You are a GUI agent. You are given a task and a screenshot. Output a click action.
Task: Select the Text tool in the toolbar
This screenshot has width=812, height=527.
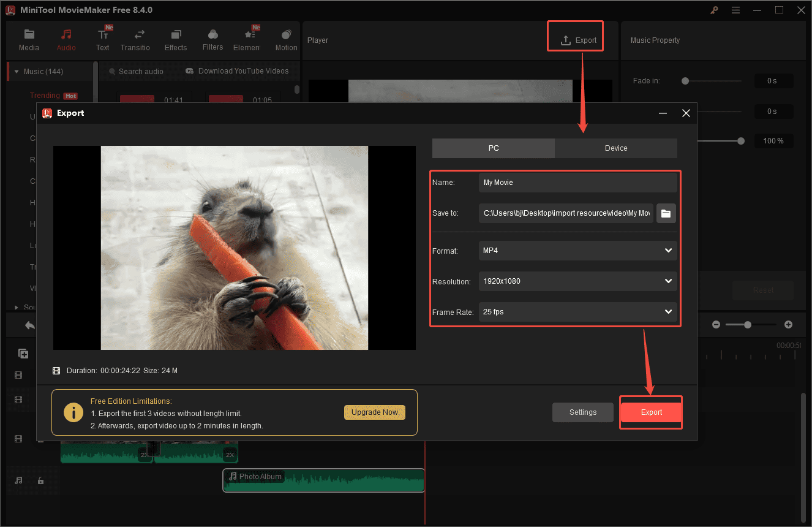pos(102,39)
